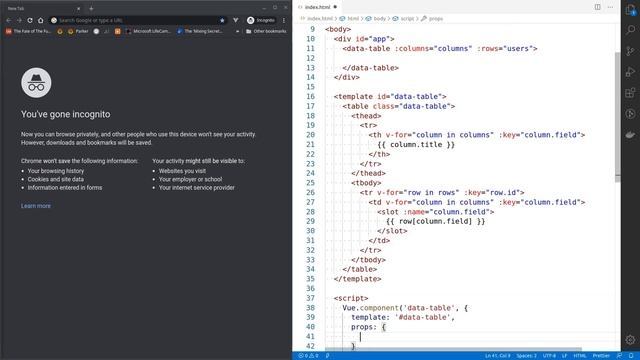
Task: Change encoding via UTF-8 indicator
Action: point(549,356)
